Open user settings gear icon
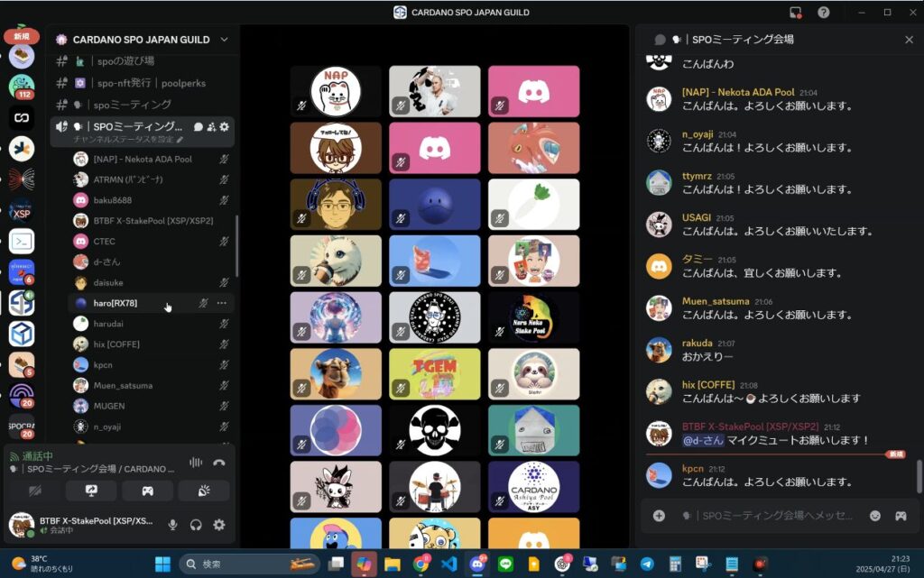 point(219,525)
